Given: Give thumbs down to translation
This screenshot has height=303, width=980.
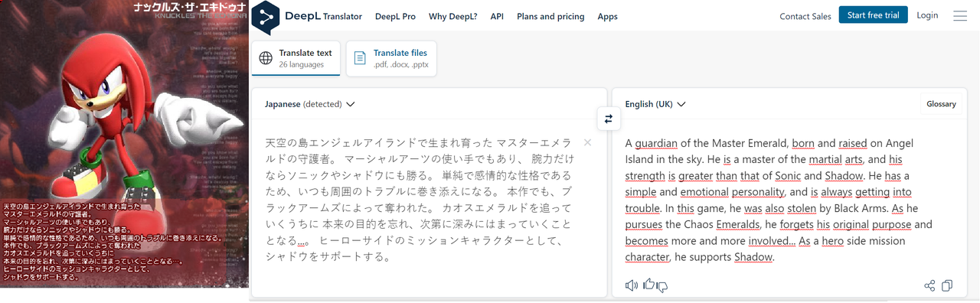Looking at the screenshot, I should point(662,287).
